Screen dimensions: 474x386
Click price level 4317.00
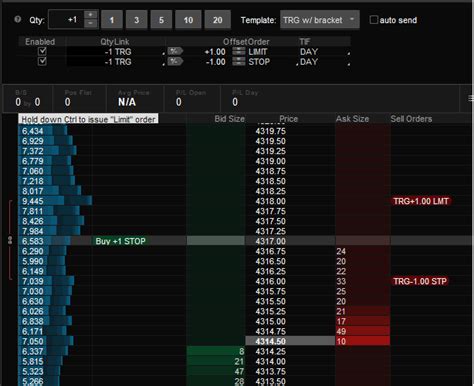pyautogui.click(x=271, y=241)
